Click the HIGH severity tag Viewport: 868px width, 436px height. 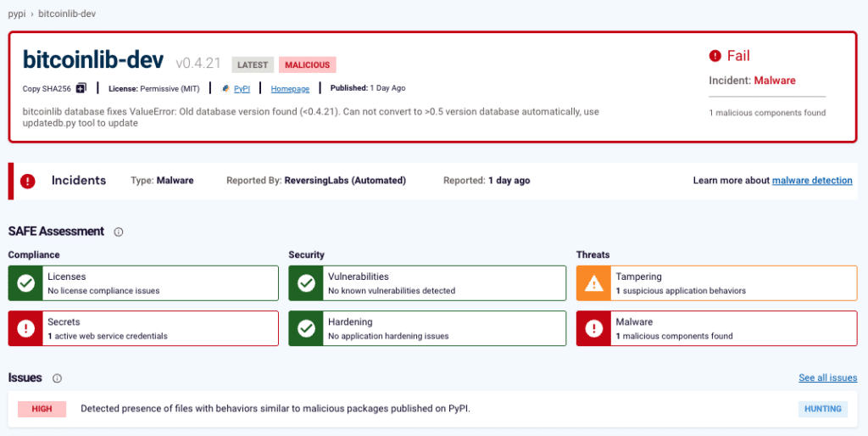(x=42, y=409)
